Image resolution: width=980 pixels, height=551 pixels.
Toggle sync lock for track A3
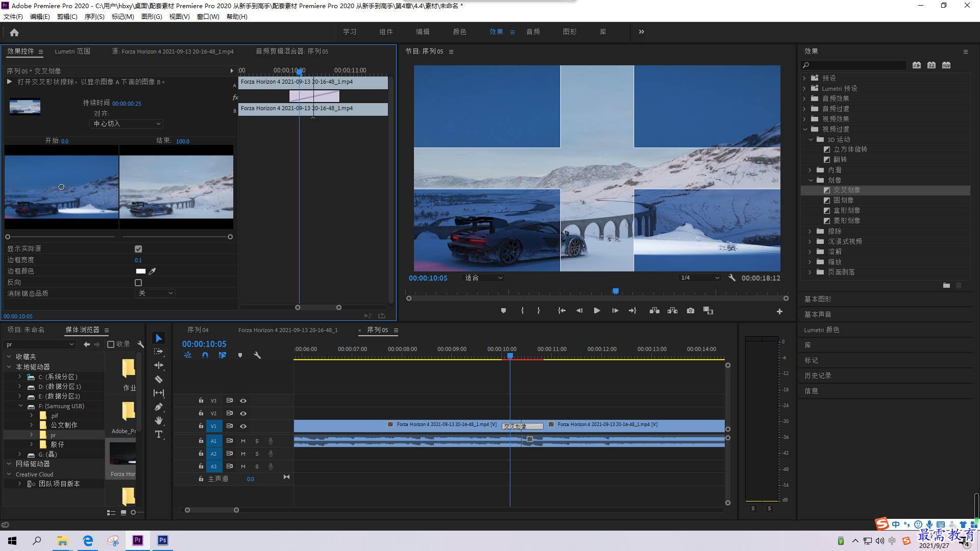pos(230,466)
